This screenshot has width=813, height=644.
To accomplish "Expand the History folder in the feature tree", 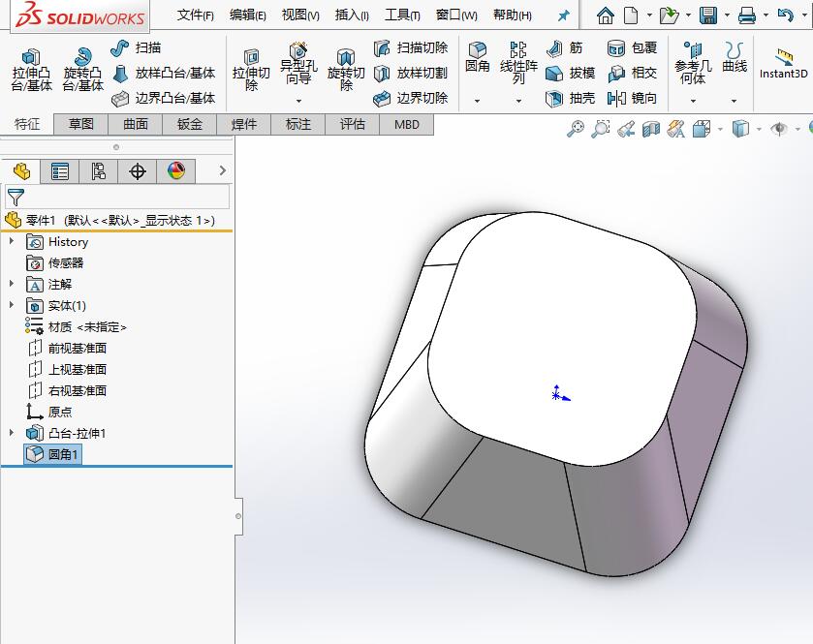I will pos(12,241).
